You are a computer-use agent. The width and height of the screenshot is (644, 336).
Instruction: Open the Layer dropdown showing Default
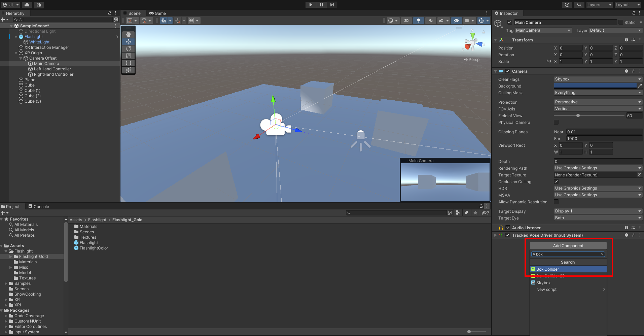pos(615,30)
